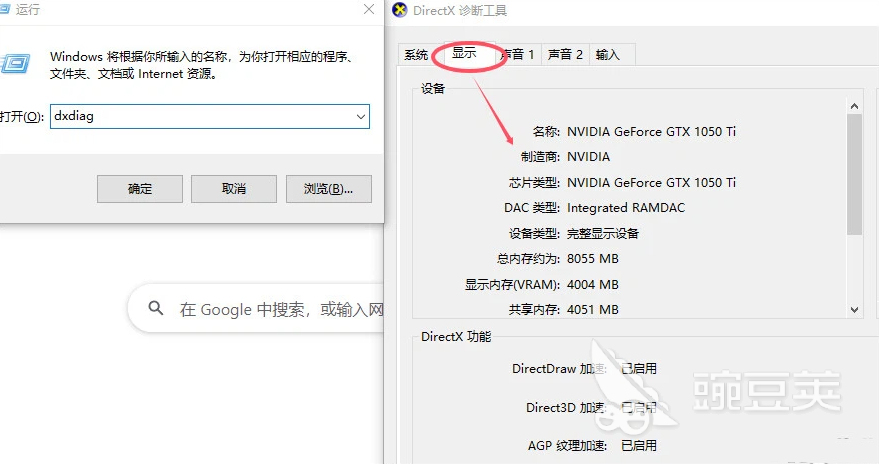Click the 设备 group heading
The image size is (879, 464).
pyautogui.click(x=433, y=89)
